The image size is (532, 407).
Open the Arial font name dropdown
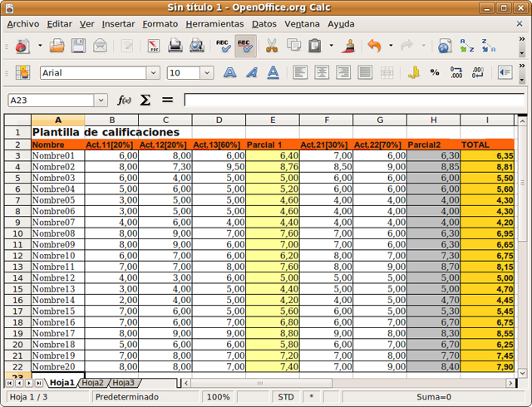pyautogui.click(x=153, y=73)
